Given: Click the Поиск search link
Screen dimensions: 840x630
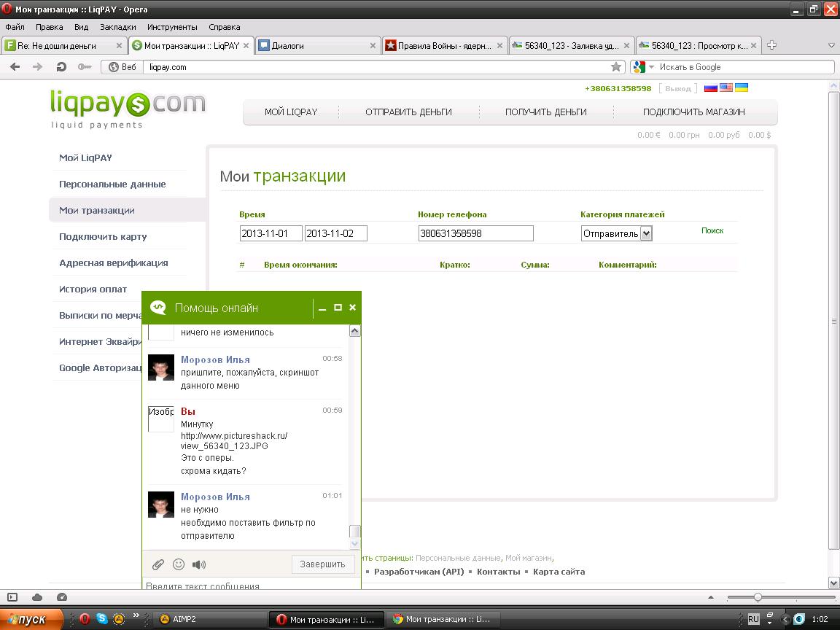Looking at the screenshot, I should coord(712,230).
